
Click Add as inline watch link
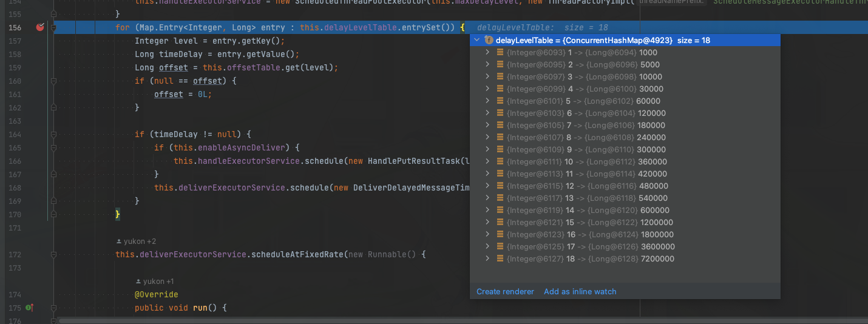pos(580,292)
